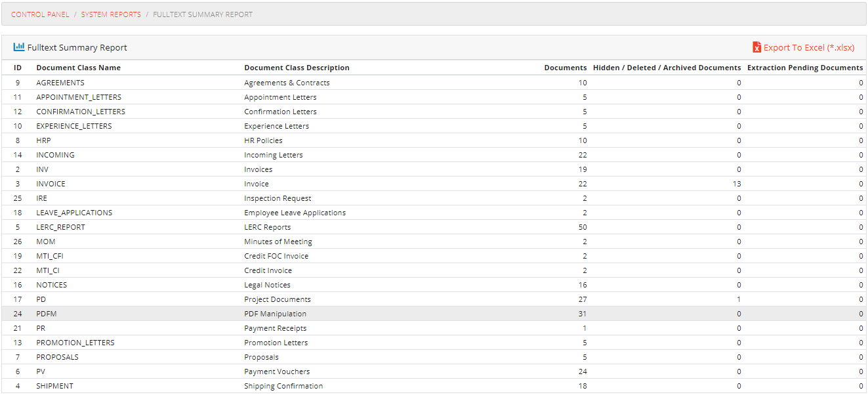This screenshot has height=403, width=868.
Task: Click the Payment Vouchers description
Action: tap(277, 371)
